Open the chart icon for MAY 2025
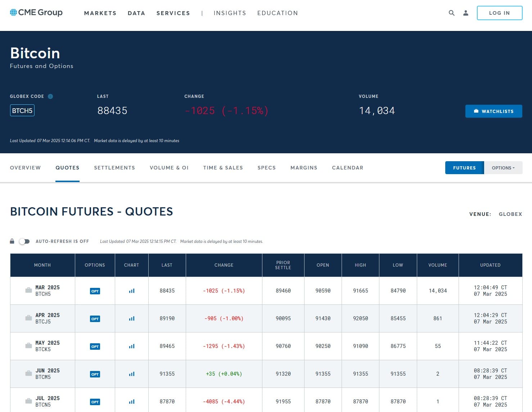The width and height of the screenshot is (532, 412). point(132,346)
